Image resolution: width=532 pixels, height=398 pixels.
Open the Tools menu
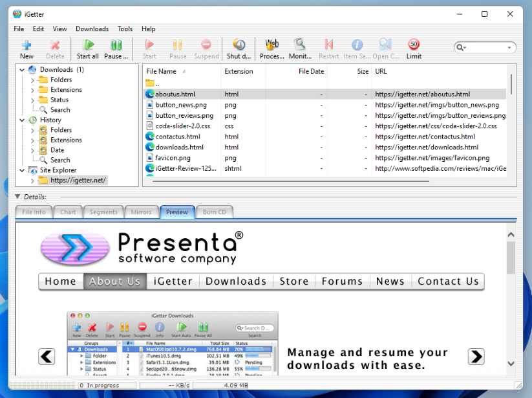click(x=125, y=29)
